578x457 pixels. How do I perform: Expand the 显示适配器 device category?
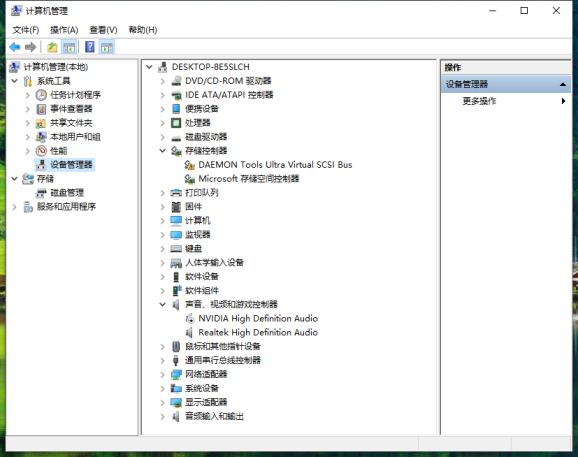click(x=163, y=402)
